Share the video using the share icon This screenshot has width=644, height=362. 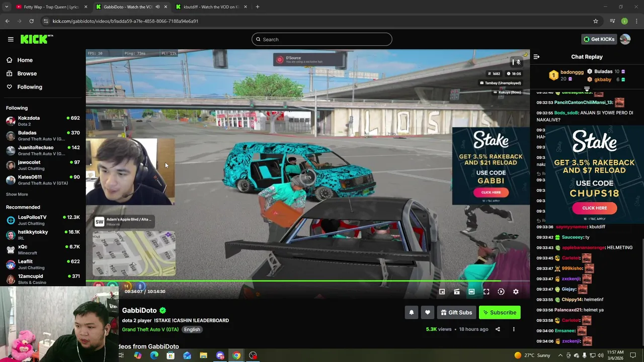(x=498, y=329)
